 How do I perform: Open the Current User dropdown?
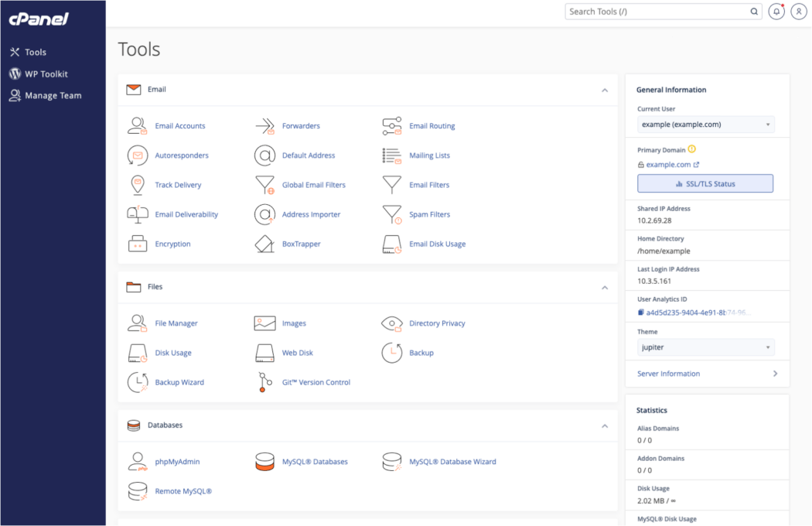click(x=705, y=124)
